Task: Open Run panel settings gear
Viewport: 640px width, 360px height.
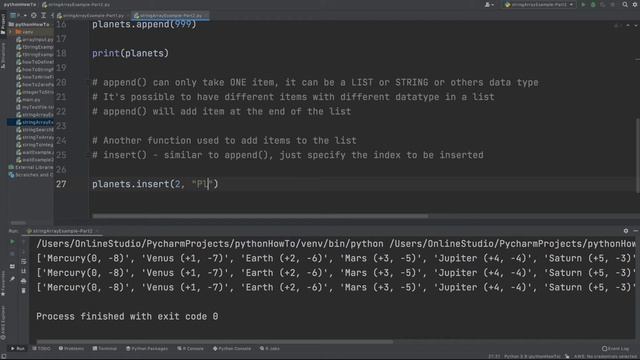Action: click(x=626, y=231)
